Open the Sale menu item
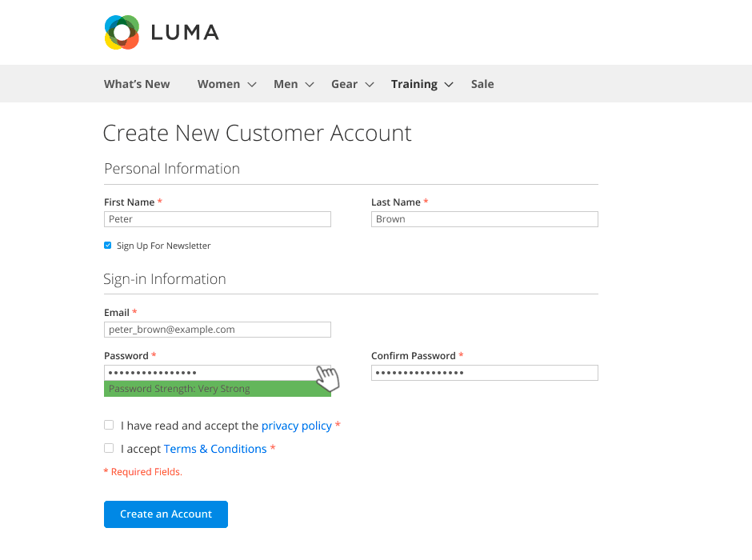 [x=482, y=84]
